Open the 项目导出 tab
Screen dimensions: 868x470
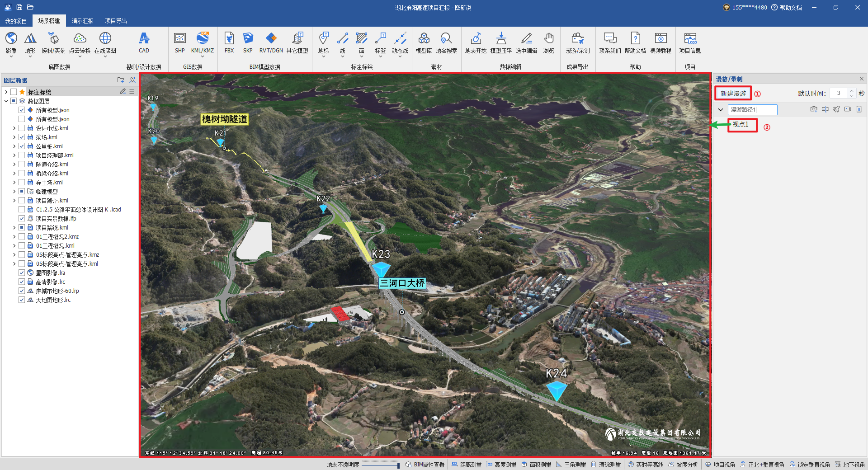tap(116, 21)
